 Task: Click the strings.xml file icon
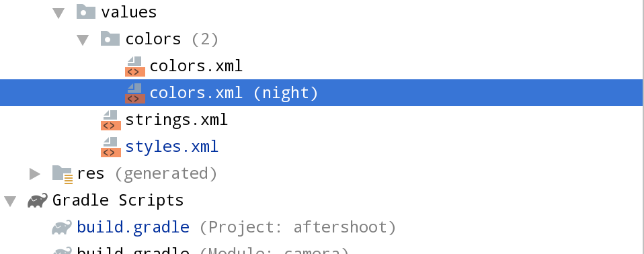click(111, 120)
